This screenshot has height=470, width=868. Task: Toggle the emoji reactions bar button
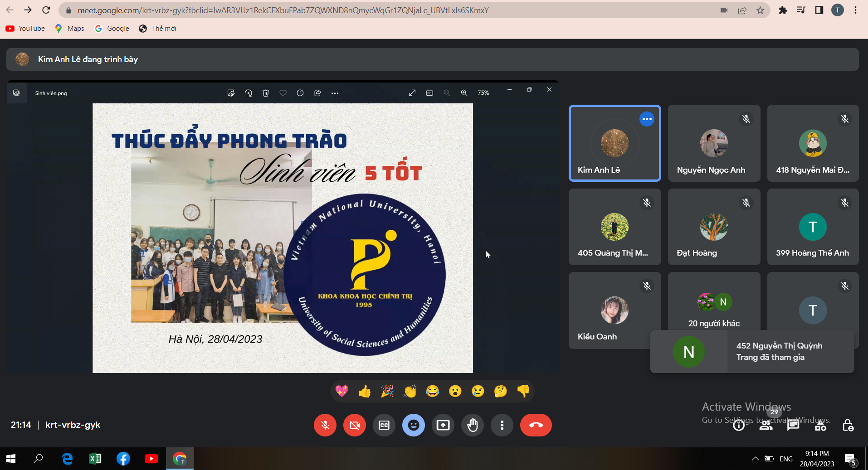coord(414,425)
